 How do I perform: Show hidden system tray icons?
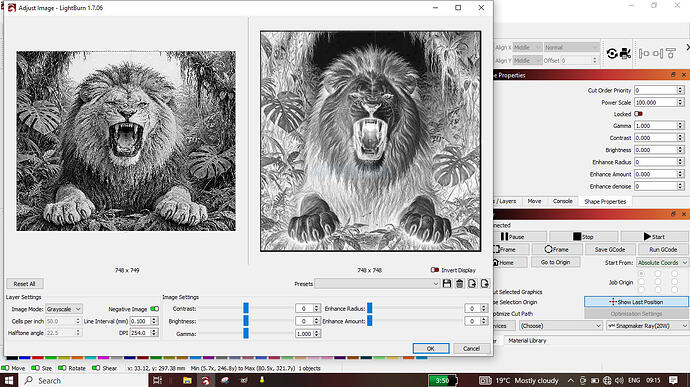571,380
